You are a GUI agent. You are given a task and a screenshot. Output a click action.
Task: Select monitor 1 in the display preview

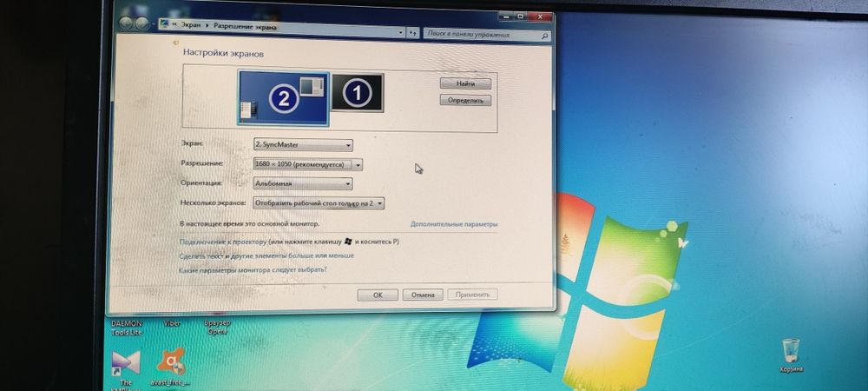click(358, 93)
